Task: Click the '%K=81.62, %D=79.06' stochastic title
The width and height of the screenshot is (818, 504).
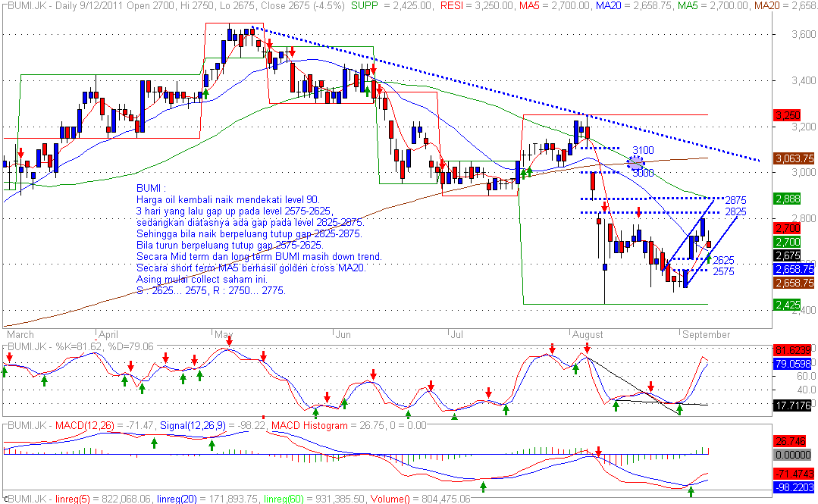Action: (x=105, y=346)
